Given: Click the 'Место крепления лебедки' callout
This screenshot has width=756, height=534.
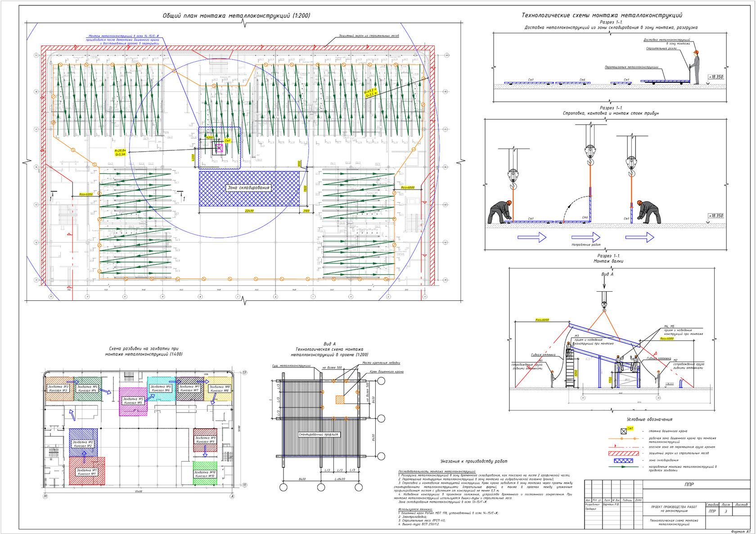Looking at the screenshot, I should pos(381,363).
